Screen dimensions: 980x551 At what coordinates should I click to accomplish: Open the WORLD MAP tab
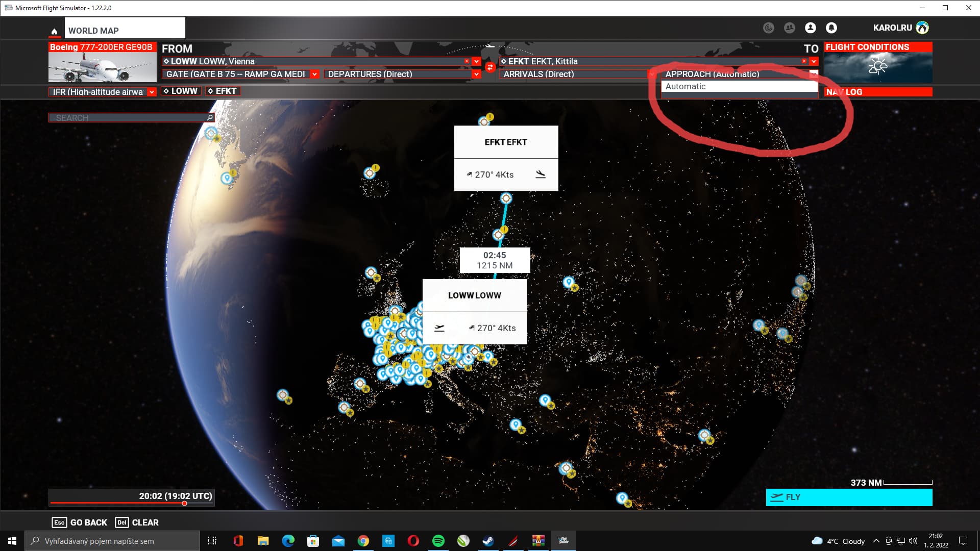125,29
